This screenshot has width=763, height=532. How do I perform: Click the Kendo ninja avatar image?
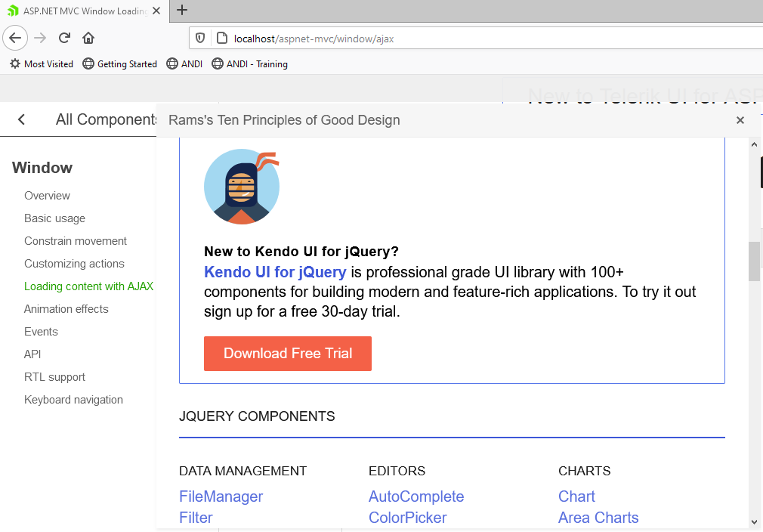[242, 187]
